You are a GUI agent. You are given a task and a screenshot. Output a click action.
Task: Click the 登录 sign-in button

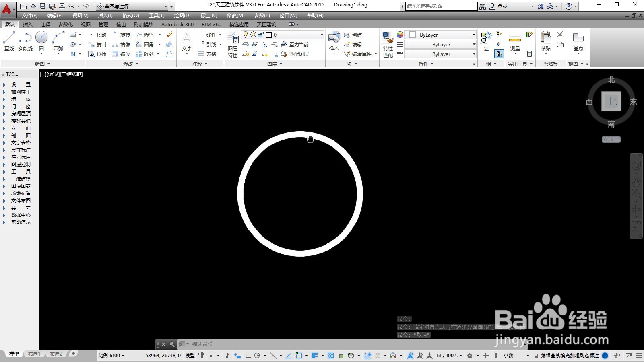tap(498, 6)
